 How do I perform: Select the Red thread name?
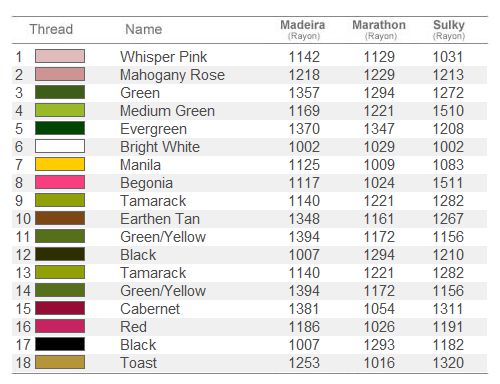(133, 327)
